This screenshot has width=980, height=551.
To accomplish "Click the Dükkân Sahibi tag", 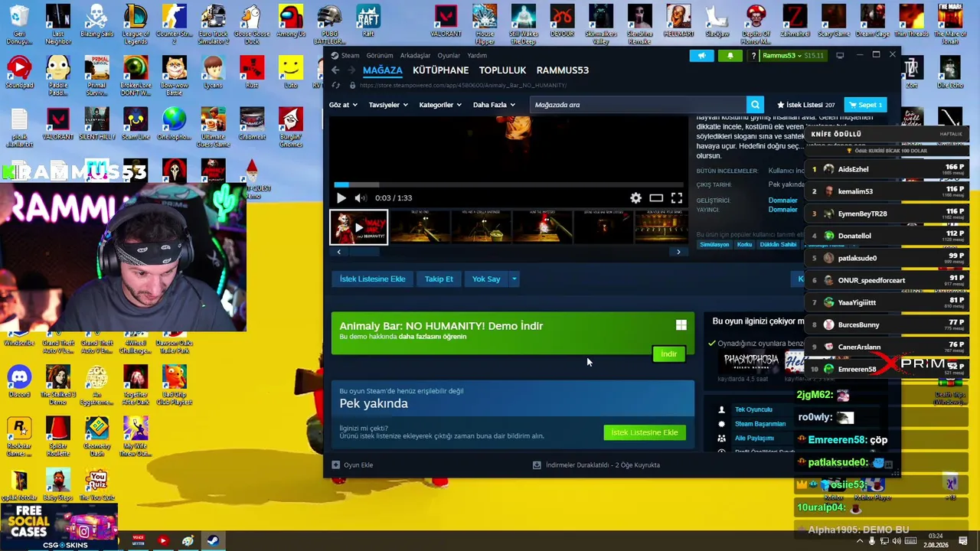I will (779, 245).
